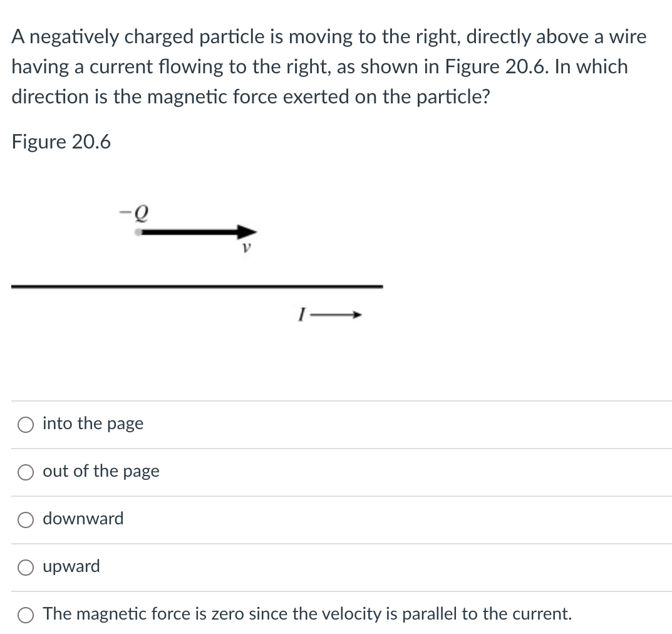672x634 pixels.
Task: Click the Figure 20.6 caption text
Action: (x=61, y=142)
